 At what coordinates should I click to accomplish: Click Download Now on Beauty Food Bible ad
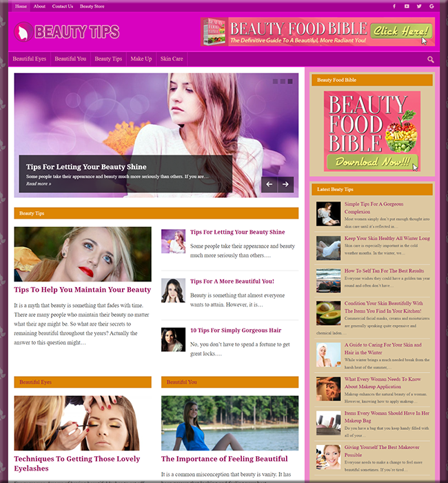(372, 161)
